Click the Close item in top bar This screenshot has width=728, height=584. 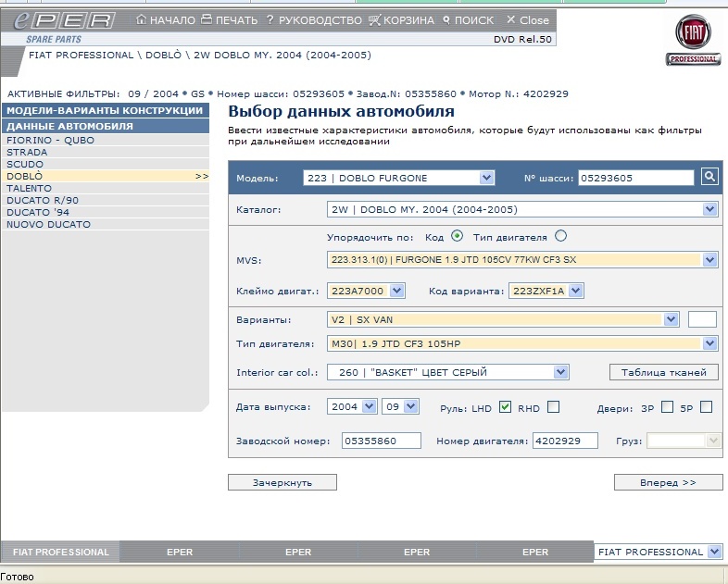tap(528, 19)
